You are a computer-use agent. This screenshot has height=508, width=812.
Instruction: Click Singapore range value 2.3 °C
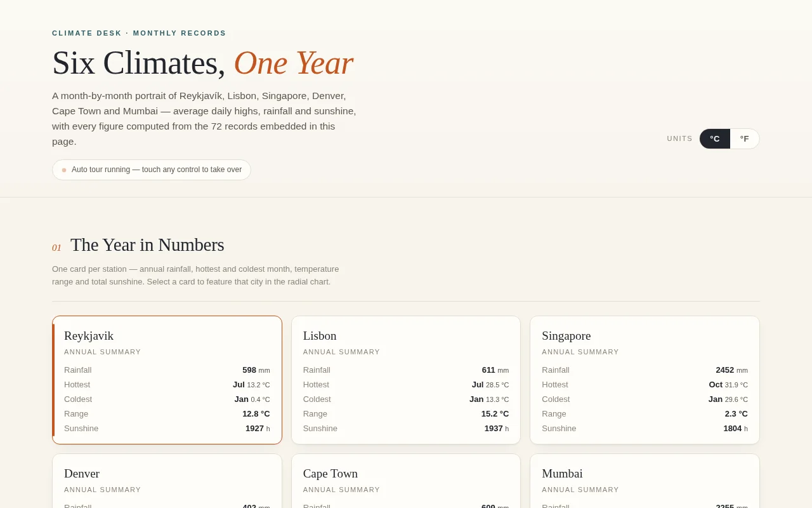click(737, 414)
